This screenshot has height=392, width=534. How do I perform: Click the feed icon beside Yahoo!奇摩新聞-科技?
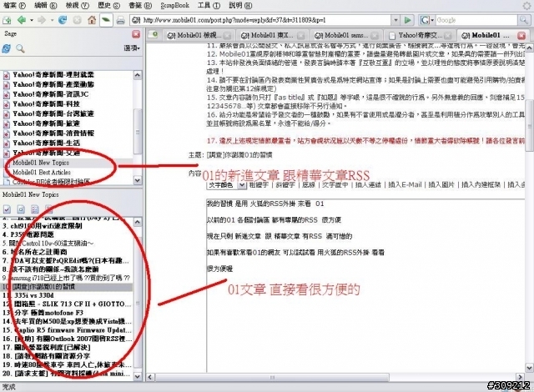[7, 104]
